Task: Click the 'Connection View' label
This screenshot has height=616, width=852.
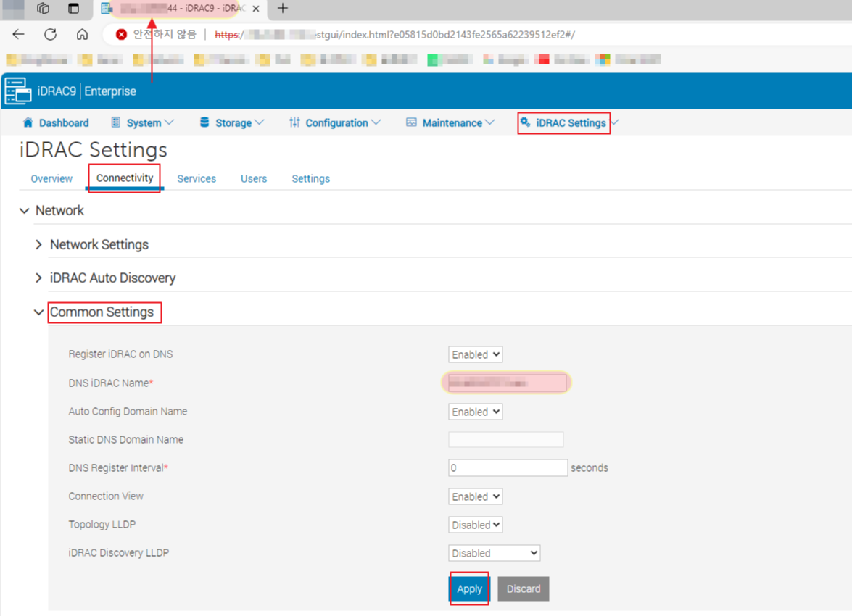Action: click(106, 496)
